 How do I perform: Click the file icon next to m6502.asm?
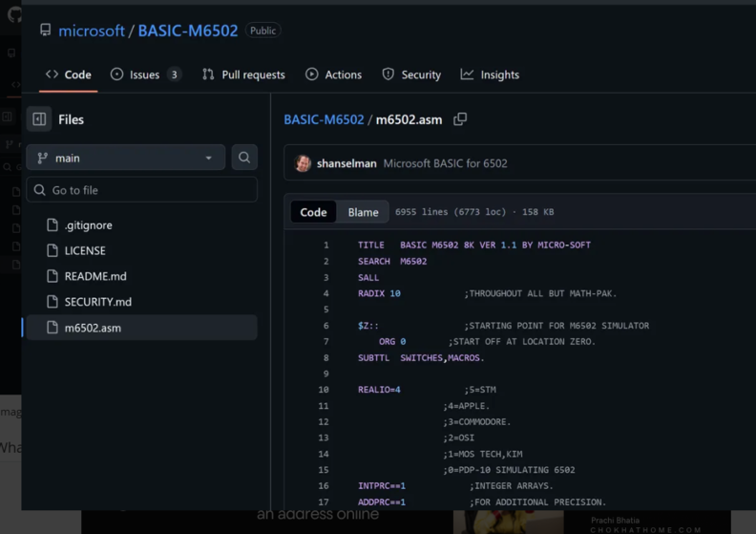[52, 327]
